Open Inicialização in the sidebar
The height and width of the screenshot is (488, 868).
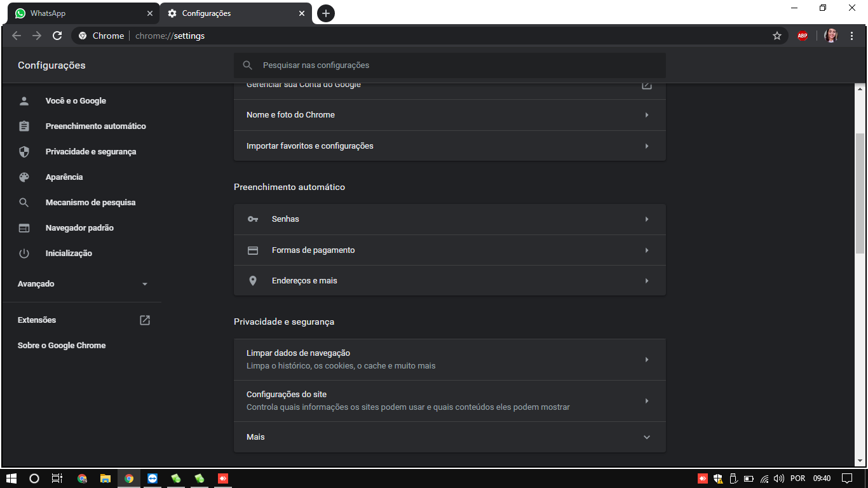69,254
